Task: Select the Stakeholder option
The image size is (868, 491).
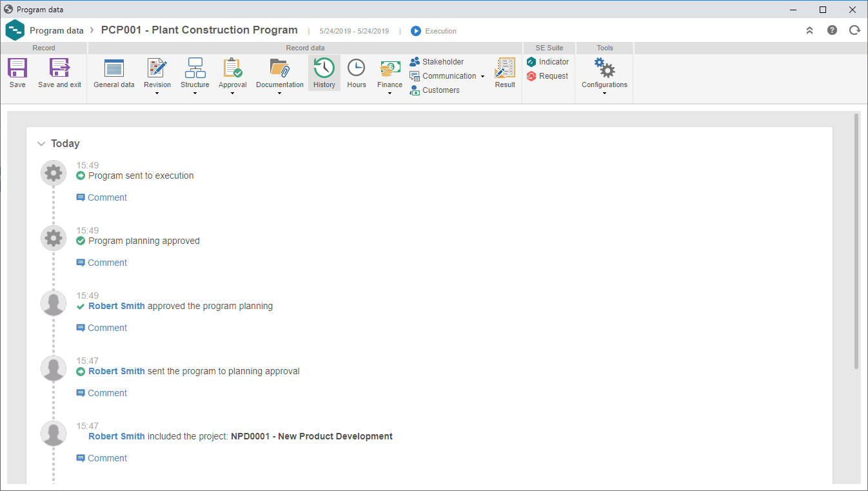Action: tap(437, 62)
